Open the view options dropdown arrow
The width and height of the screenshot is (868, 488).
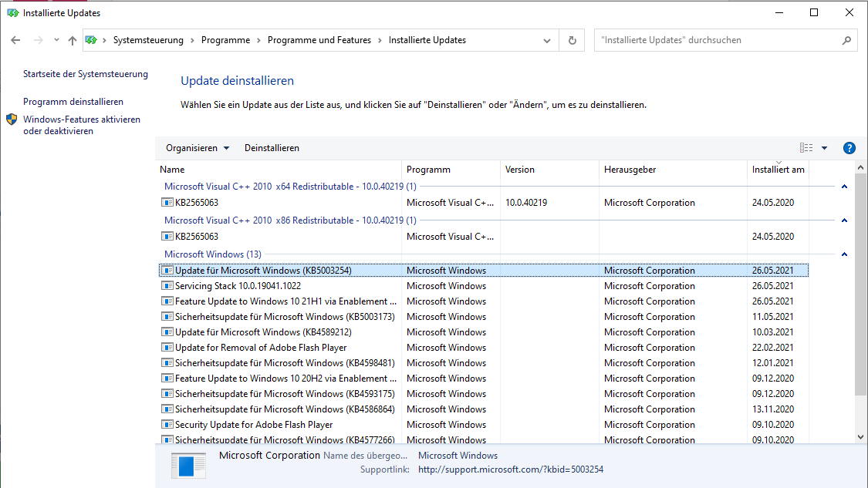(x=824, y=148)
